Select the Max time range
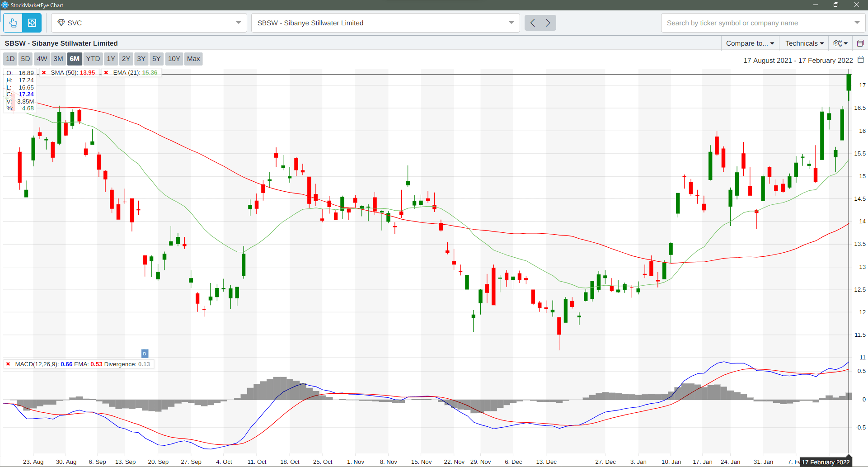This screenshot has height=467, width=868. [x=193, y=59]
